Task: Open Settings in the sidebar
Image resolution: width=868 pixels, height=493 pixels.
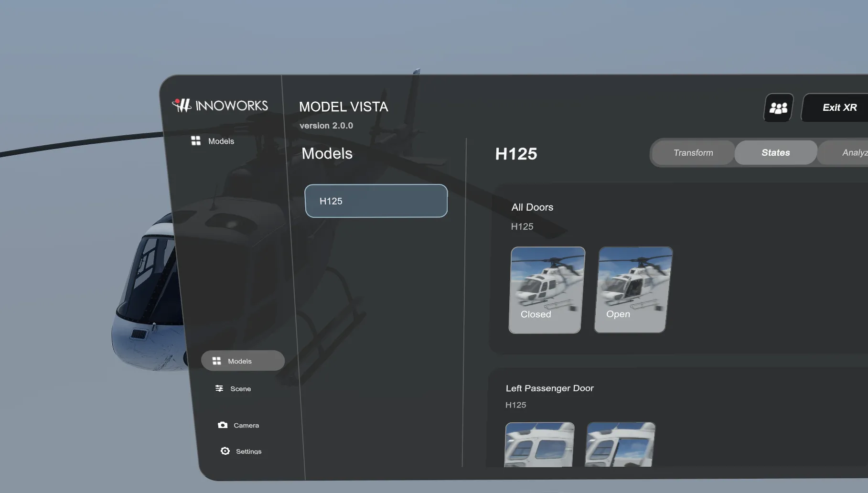Action: pos(241,451)
